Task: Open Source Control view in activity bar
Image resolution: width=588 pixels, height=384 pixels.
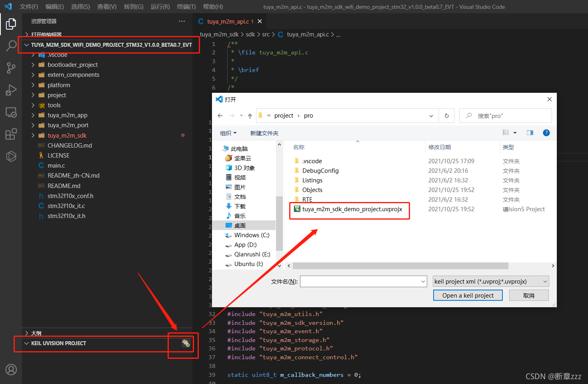Action: pos(11,68)
